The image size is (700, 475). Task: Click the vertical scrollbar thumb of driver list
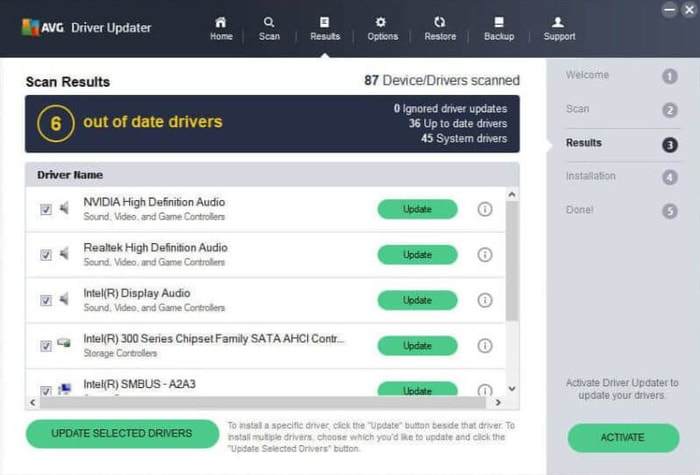click(512, 260)
